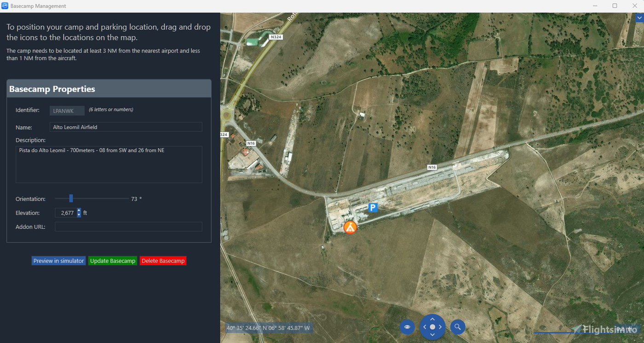Pan the map west using the left chevron
The image size is (644, 343).
point(424,327)
